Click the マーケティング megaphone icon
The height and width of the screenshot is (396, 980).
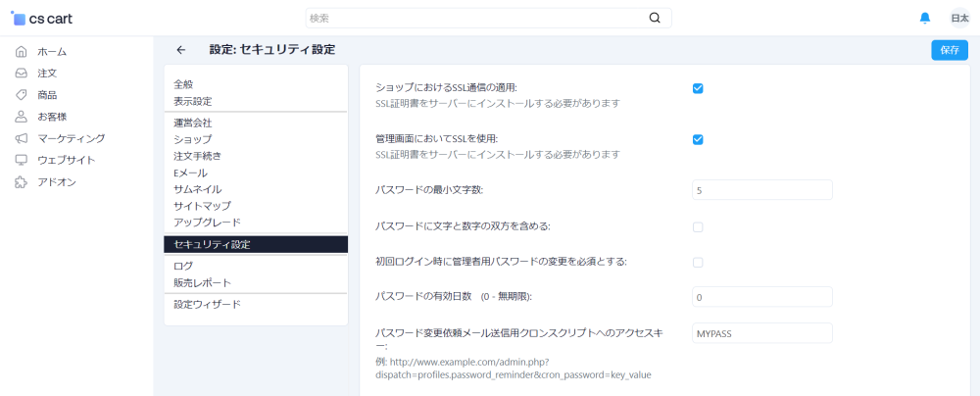[x=22, y=138]
